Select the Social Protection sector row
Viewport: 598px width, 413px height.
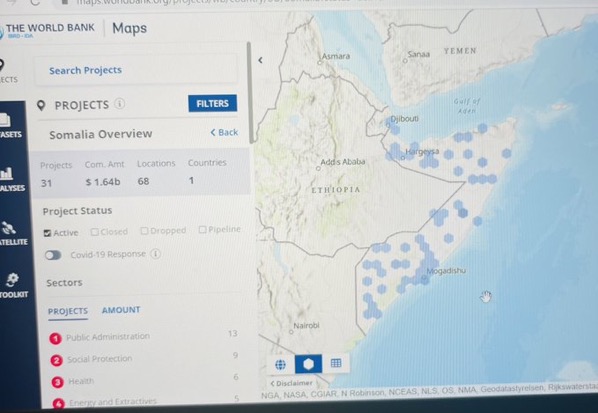click(145, 358)
